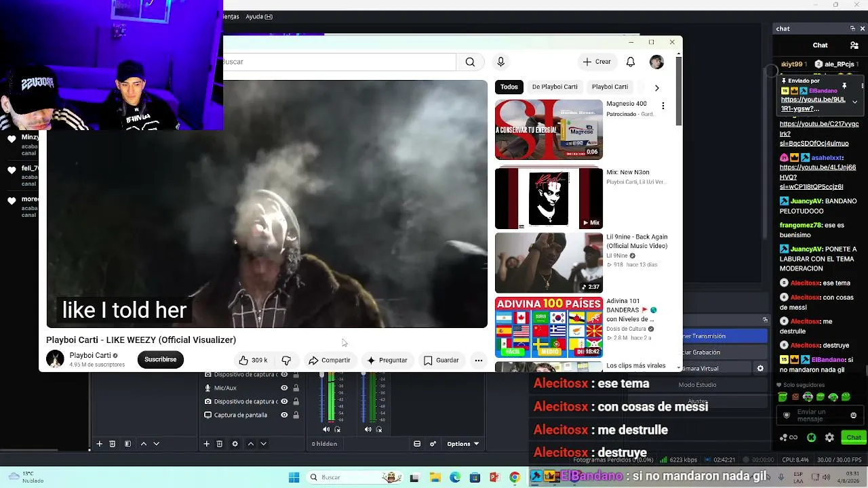Click the Preguntar button under the video
This screenshot has width=868, height=488.
387,361
